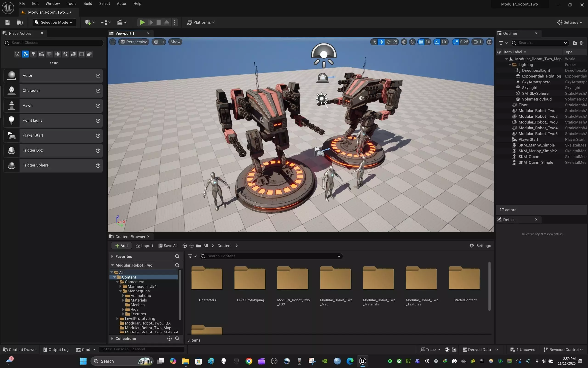Screen dimensions: 588x368
Task: Open the viewport hamburger options menu
Action: tap(113, 42)
